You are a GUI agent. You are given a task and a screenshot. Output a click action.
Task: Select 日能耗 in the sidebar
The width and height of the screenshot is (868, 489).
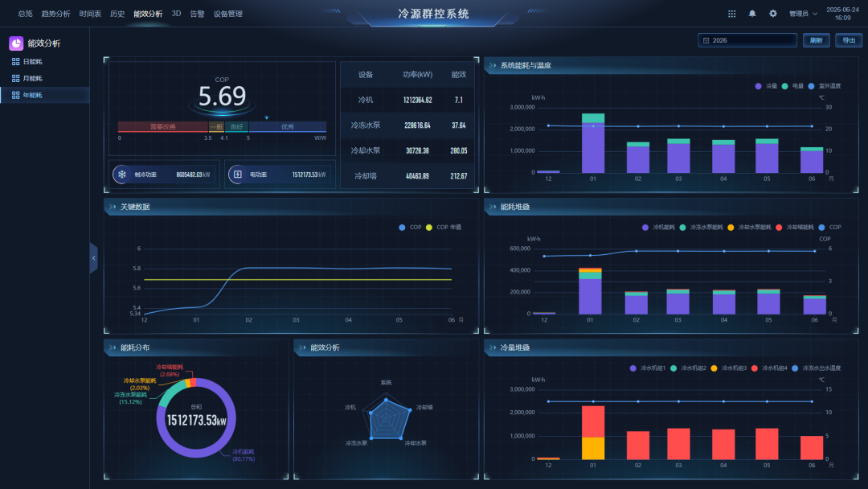(x=45, y=61)
